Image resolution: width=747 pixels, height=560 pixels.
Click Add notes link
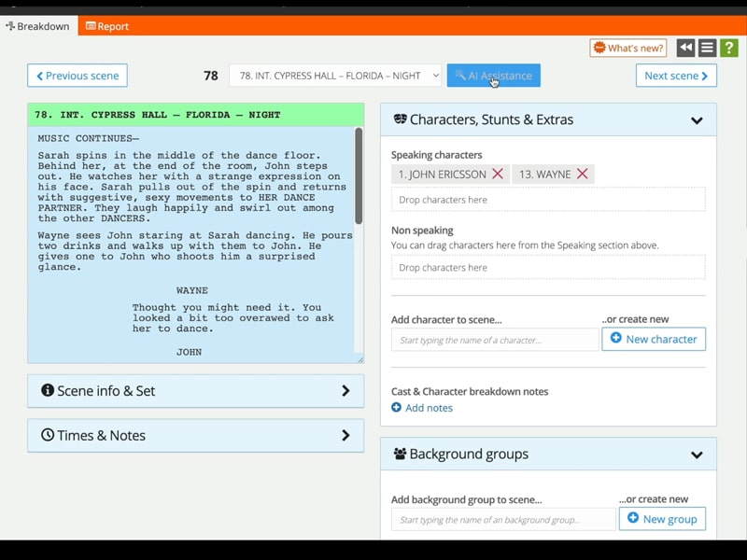(422, 408)
